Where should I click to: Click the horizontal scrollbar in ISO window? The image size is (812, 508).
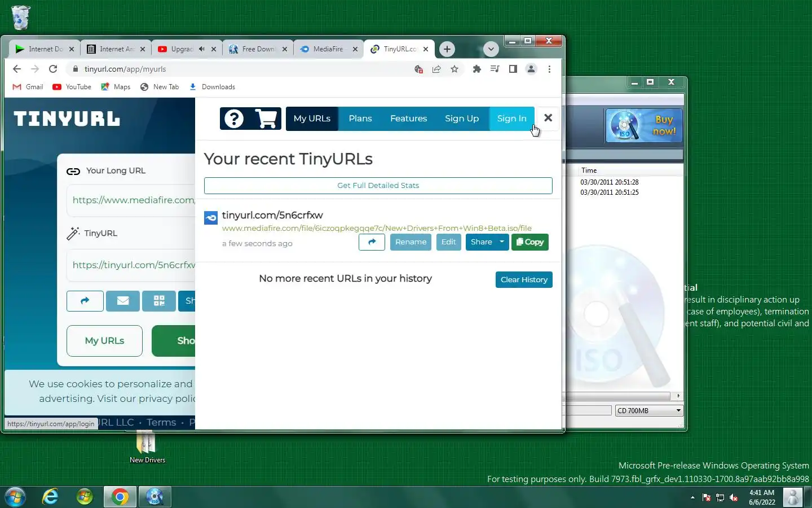click(x=618, y=396)
